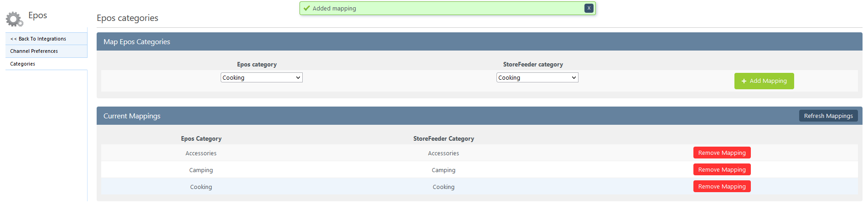Click the Epos categories page title

click(128, 18)
